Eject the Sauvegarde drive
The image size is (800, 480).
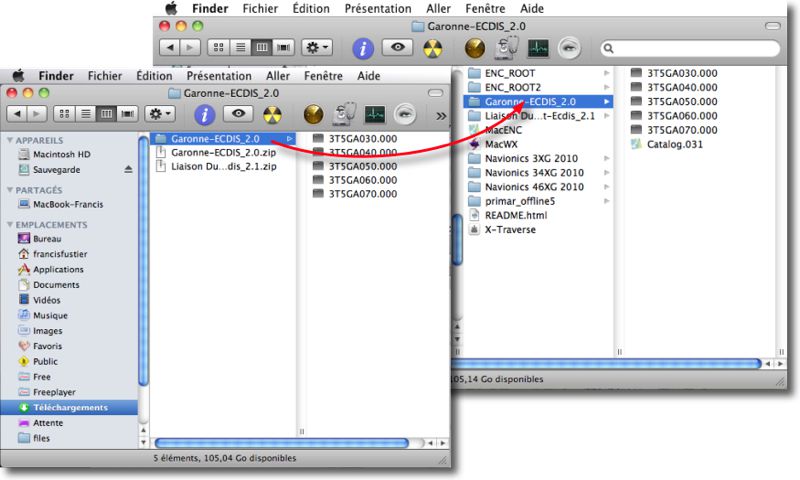128,169
